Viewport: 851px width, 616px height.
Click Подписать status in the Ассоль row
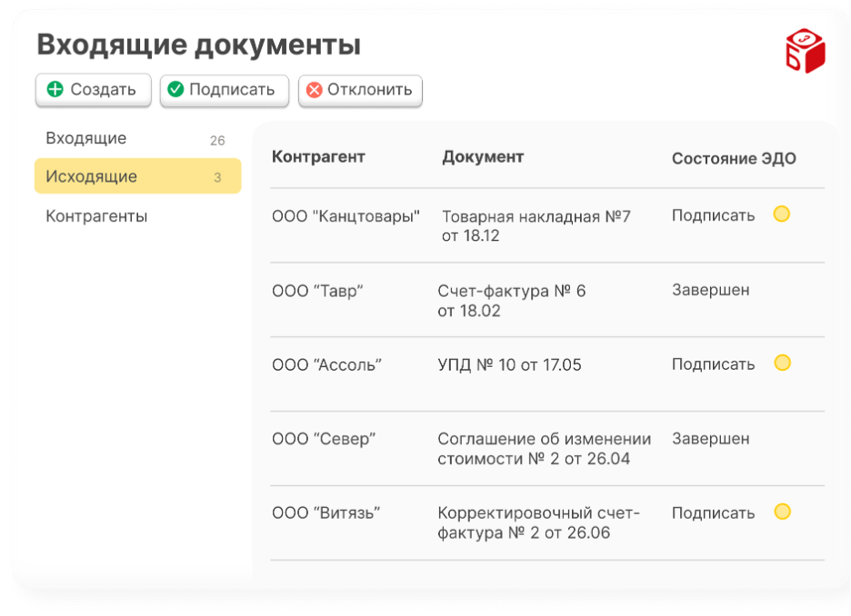[713, 364]
